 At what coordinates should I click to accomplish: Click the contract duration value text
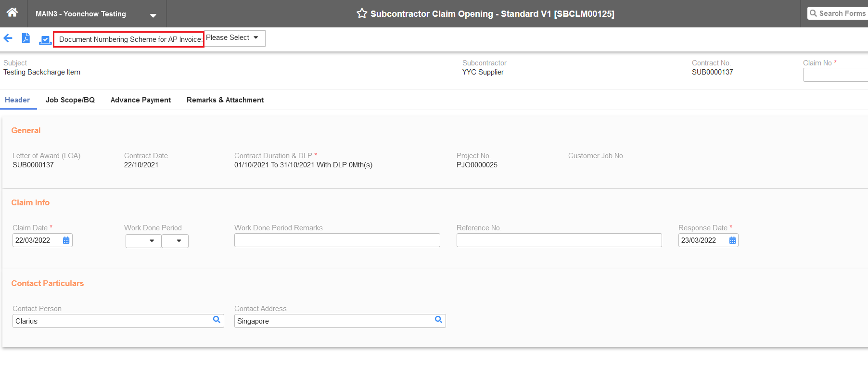303,165
